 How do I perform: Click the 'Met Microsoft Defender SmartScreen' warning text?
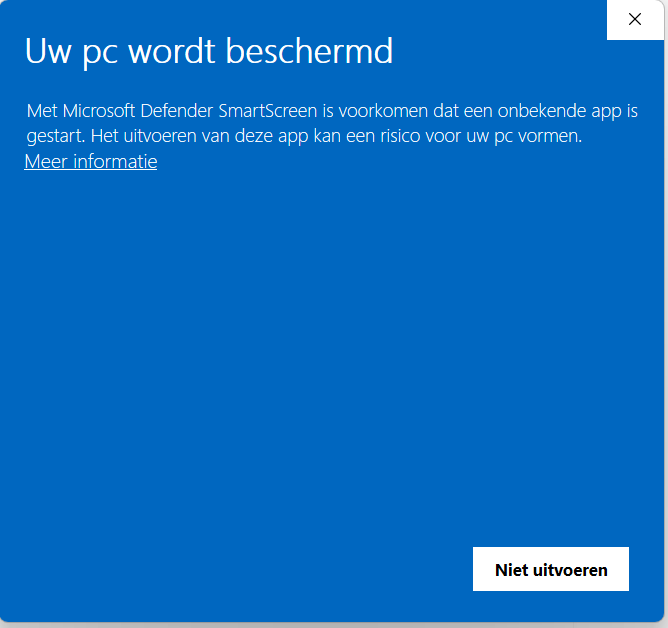(x=332, y=123)
